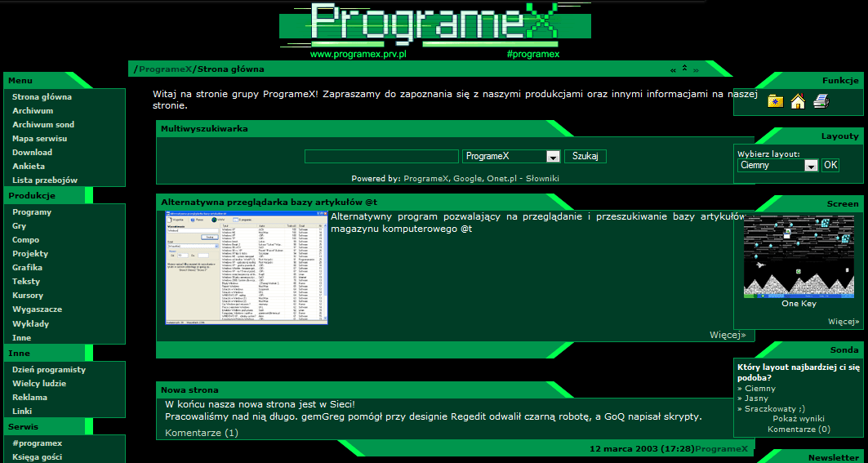
Task: Open Inne link under Produkcje
Action: click(x=21, y=338)
